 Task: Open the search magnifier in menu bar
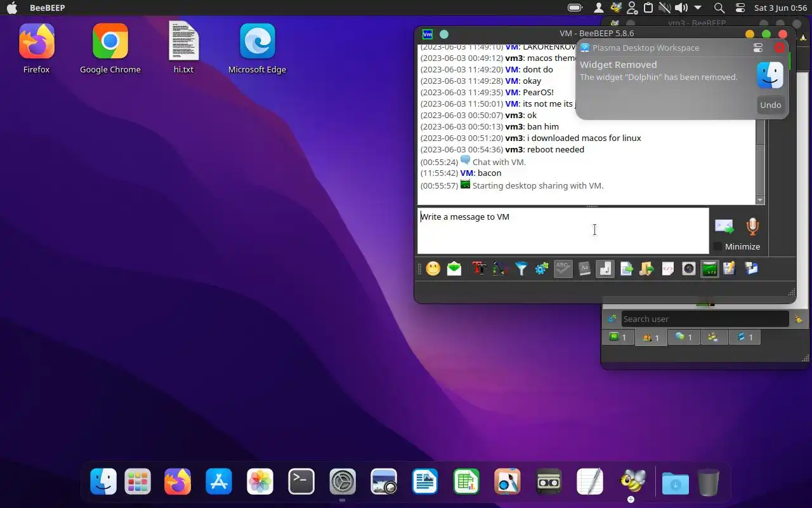(719, 8)
